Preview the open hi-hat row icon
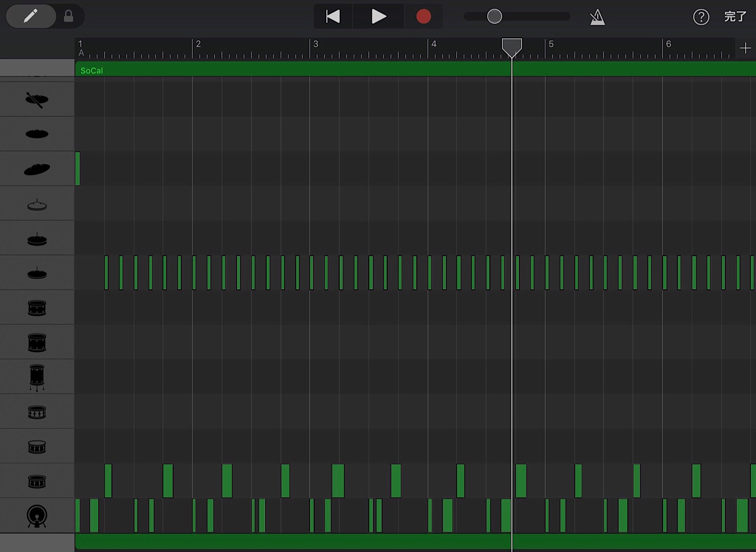The height and width of the screenshot is (552, 756). [37, 204]
